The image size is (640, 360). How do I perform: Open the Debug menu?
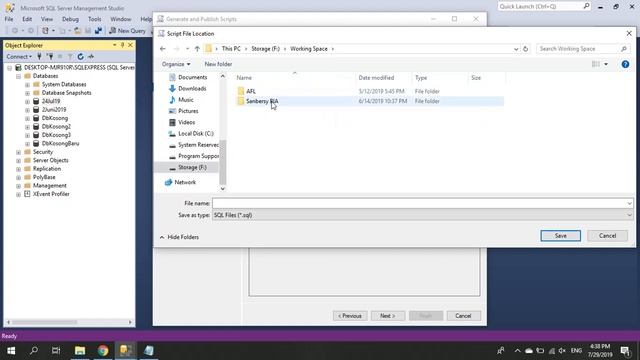tap(70, 19)
